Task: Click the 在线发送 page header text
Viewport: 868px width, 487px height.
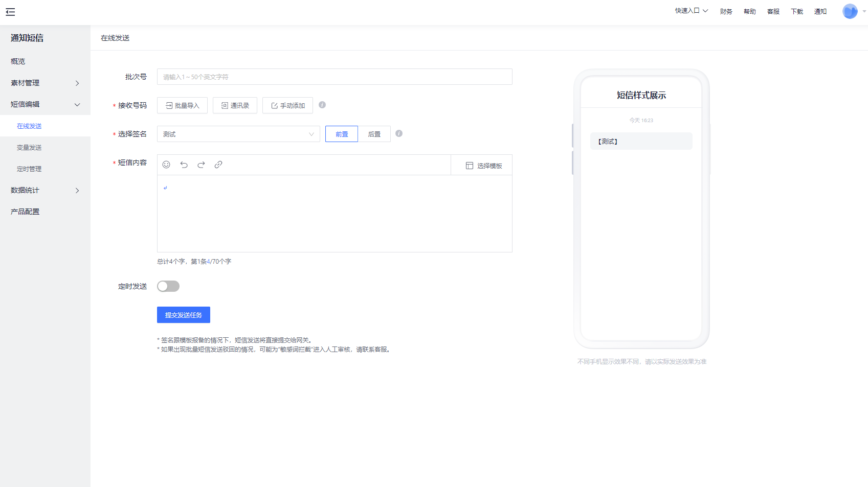Action: click(115, 38)
